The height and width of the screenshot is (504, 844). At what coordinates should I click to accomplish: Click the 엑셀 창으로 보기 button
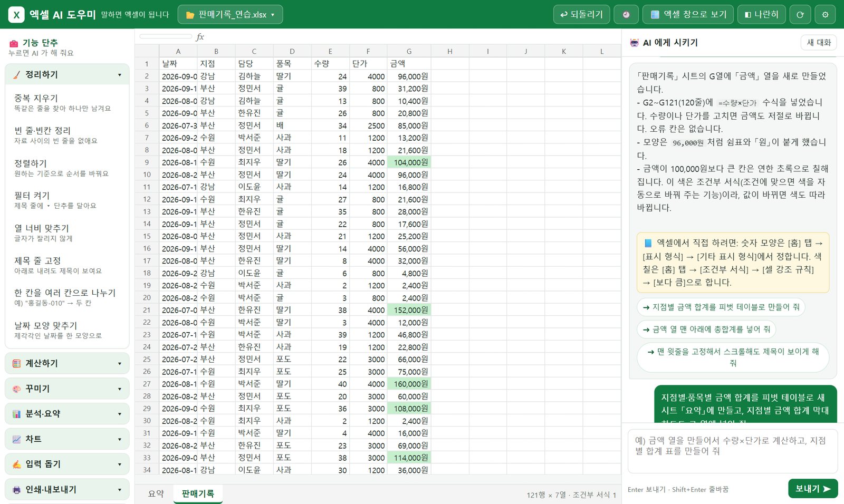pyautogui.click(x=688, y=14)
